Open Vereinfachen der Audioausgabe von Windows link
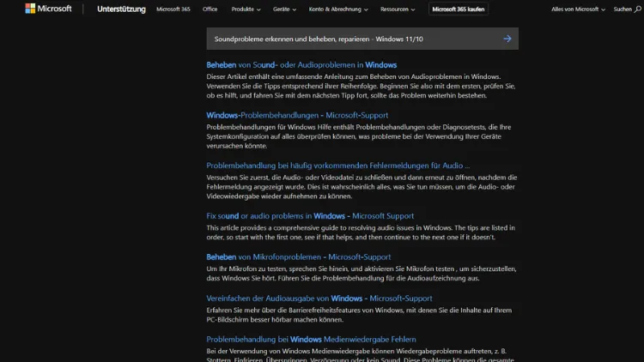 tap(319, 299)
